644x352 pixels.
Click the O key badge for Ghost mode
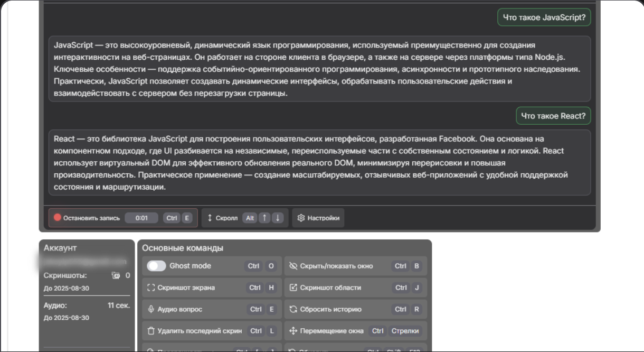pos(271,266)
